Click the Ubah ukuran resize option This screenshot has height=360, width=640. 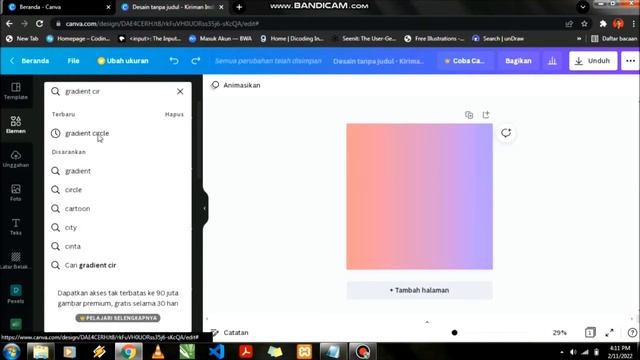tap(123, 61)
